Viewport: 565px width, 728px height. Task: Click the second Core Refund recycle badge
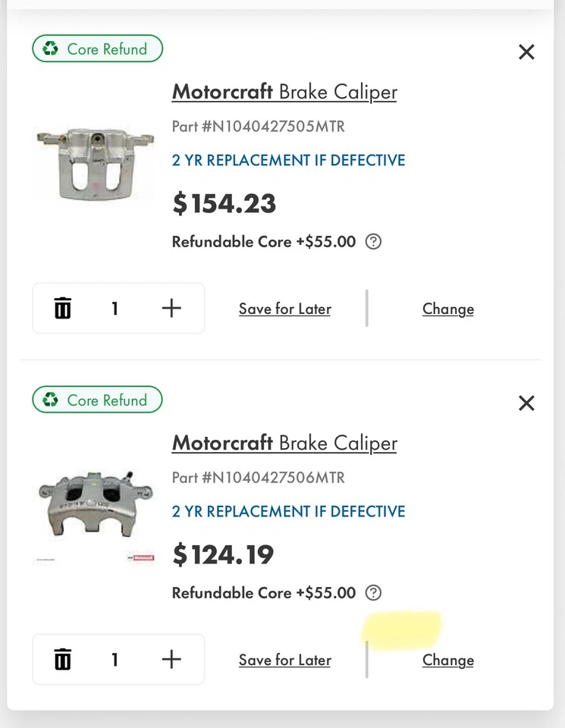click(x=98, y=400)
